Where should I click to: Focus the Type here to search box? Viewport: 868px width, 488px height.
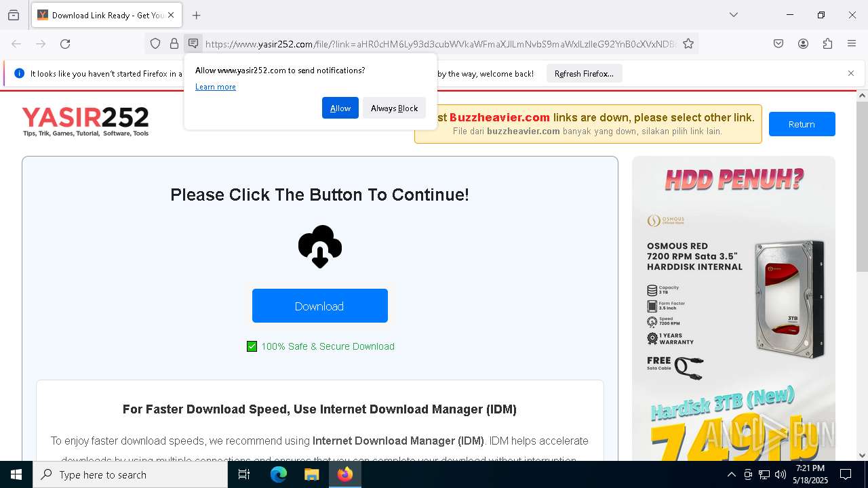pos(130,474)
